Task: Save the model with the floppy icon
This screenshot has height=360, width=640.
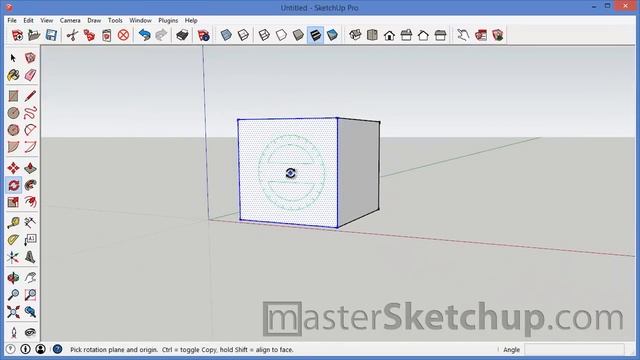Action: 51,35
